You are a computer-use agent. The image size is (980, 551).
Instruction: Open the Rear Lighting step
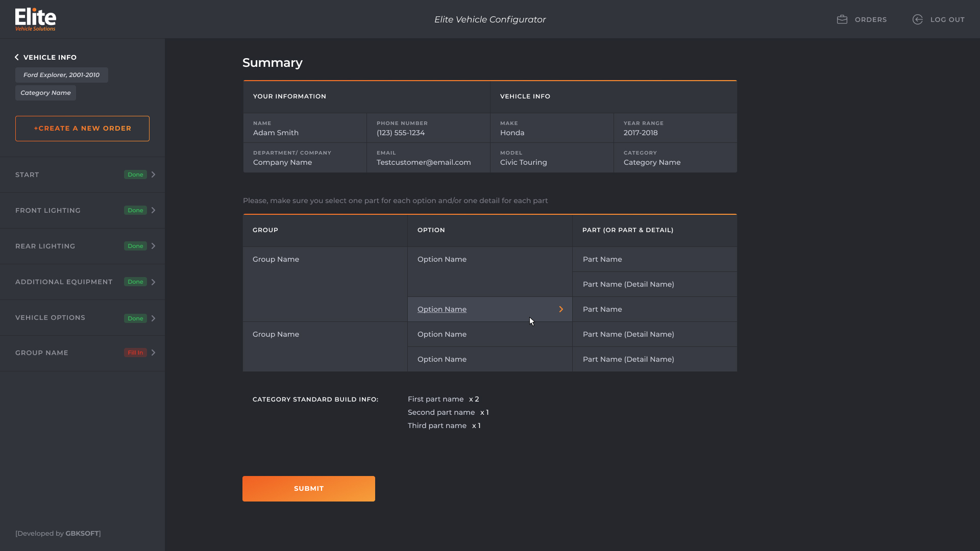point(82,246)
